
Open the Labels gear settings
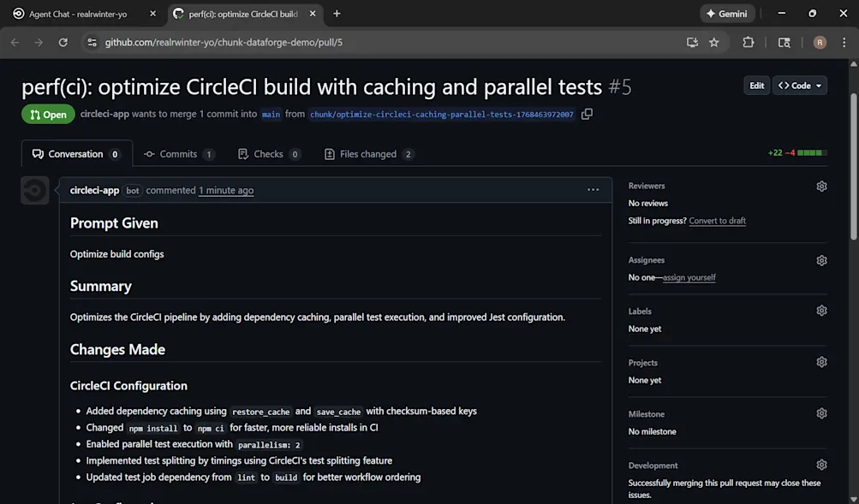point(821,311)
